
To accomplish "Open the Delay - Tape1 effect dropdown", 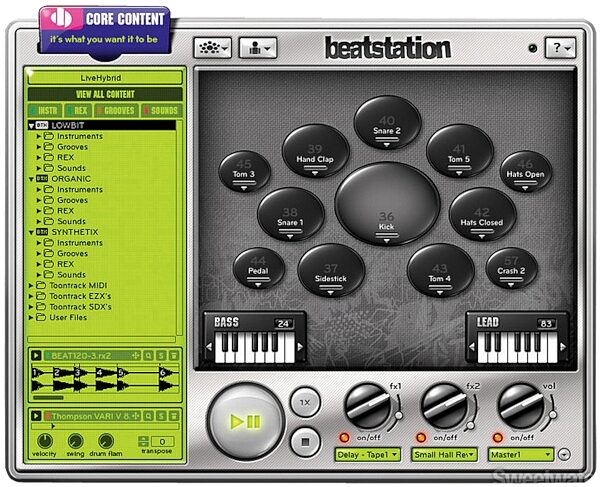I will point(367,454).
